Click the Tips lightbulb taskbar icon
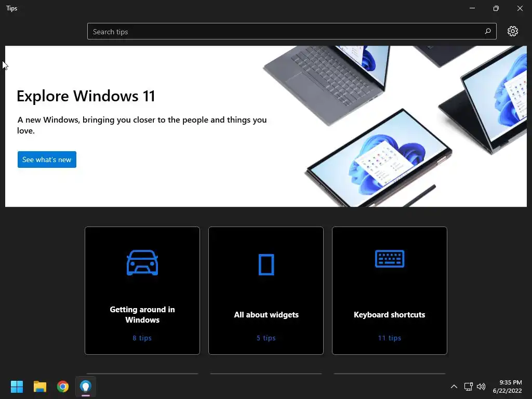 point(86,387)
